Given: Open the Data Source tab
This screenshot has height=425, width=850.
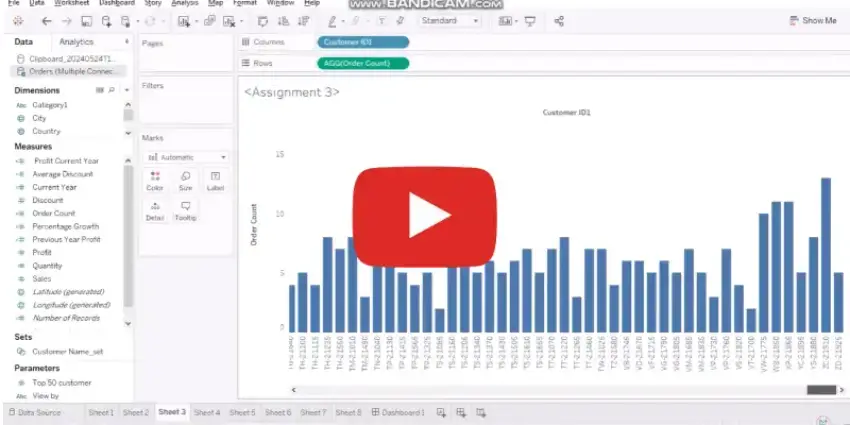Looking at the screenshot, I should pyautogui.click(x=39, y=412).
